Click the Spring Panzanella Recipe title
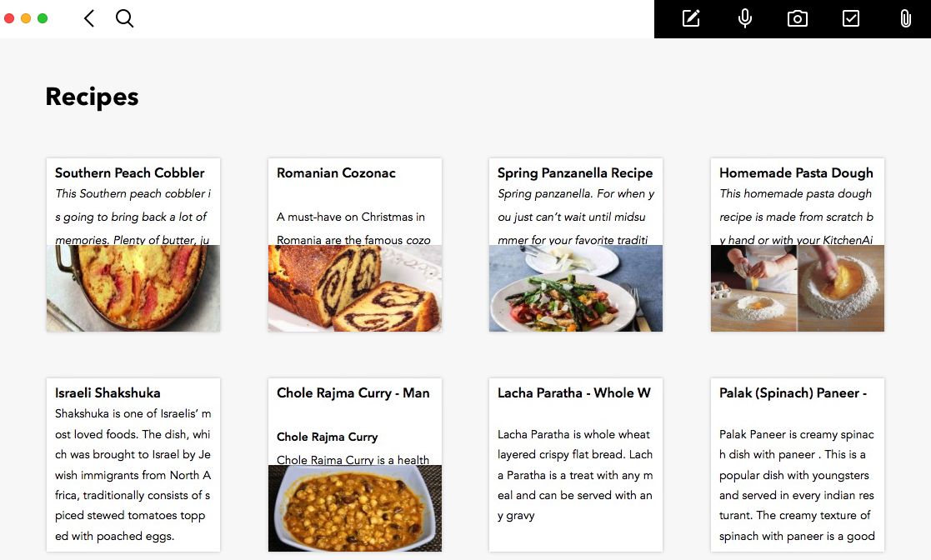This screenshot has width=931, height=560. tap(575, 173)
